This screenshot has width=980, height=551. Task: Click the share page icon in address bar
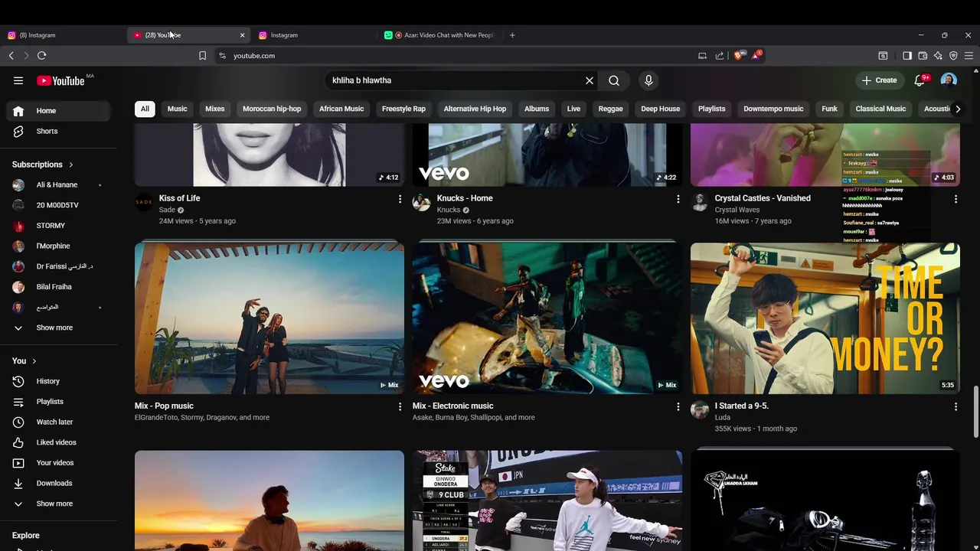[720, 56]
